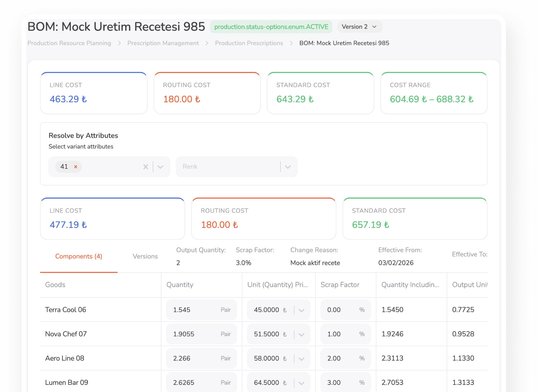Image resolution: width=537 pixels, height=392 pixels.
Task: Edit unit price 45.0000 for Terra Cool 06
Action: [x=267, y=310]
